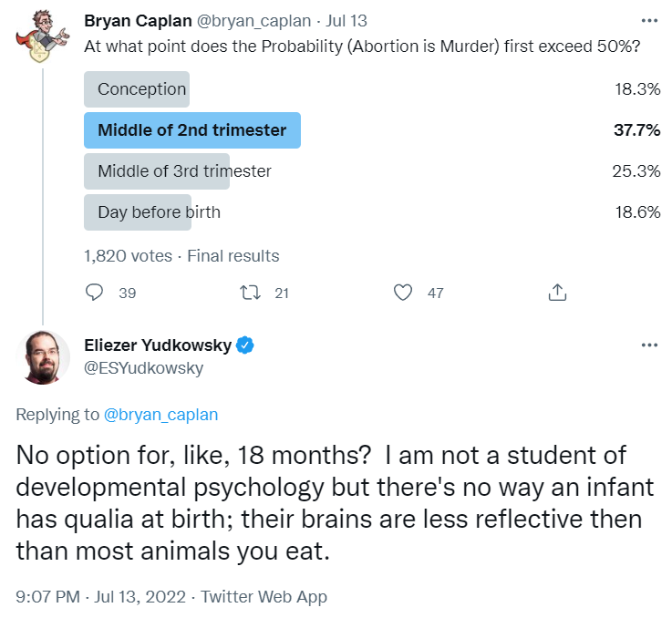Open more options on Eliezer Yudkowsky's tweet
The image size is (672, 618).
point(649,345)
